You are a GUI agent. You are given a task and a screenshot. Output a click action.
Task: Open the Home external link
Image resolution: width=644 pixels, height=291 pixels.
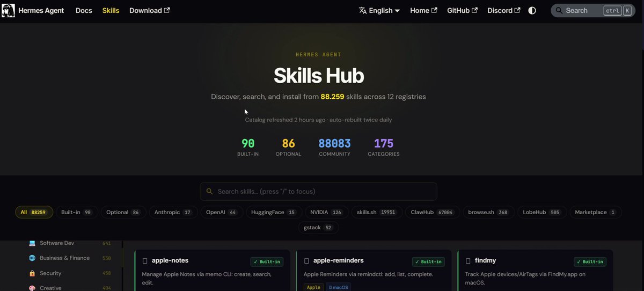click(x=423, y=10)
